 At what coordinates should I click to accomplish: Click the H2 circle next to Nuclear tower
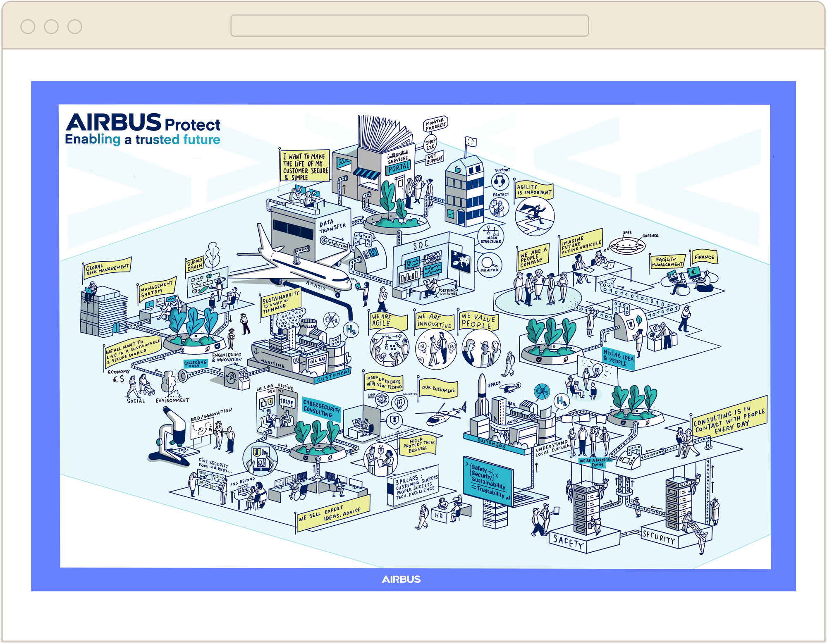[x=351, y=329]
